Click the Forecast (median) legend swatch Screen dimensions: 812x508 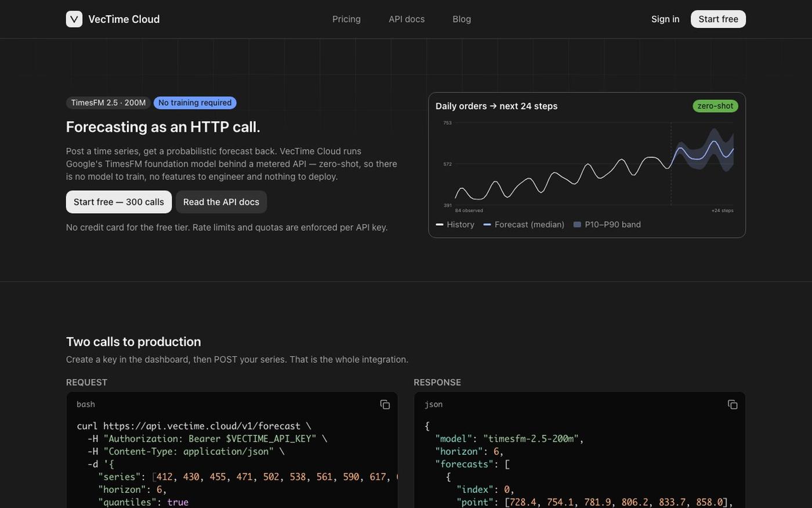point(487,225)
